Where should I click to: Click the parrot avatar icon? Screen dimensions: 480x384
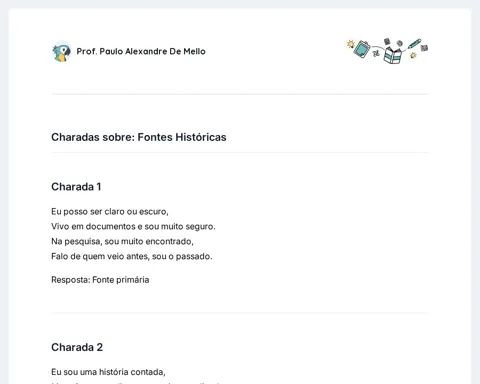[62, 52]
